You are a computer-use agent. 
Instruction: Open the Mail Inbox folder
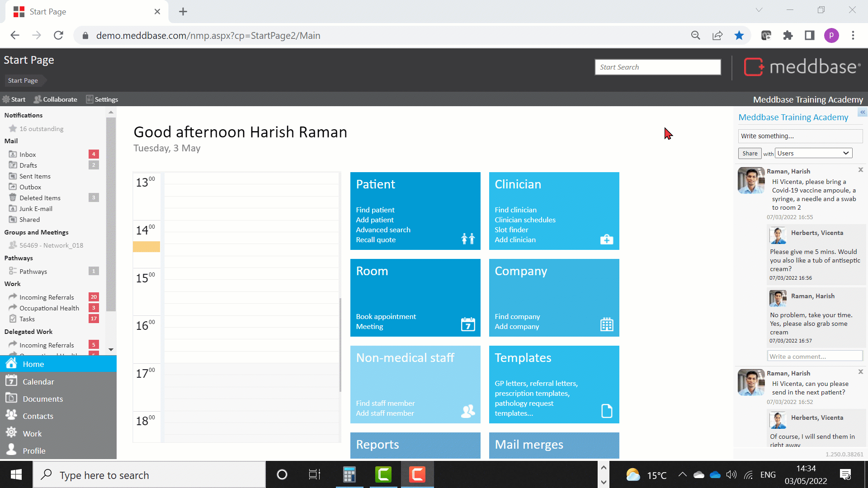[27, 155]
